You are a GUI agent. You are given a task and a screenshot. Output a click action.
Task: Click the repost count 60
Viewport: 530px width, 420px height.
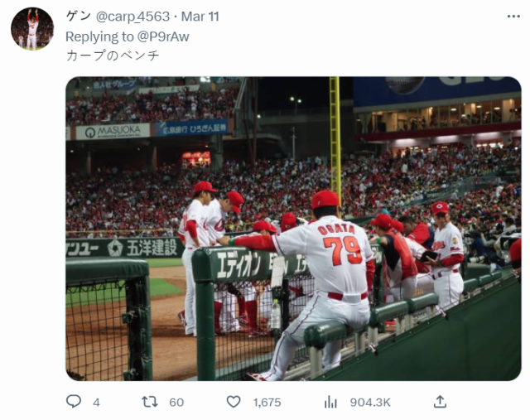click(x=176, y=402)
